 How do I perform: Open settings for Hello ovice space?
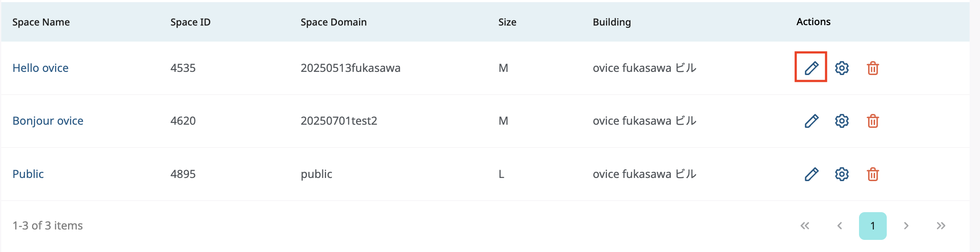pyautogui.click(x=842, y=68)
